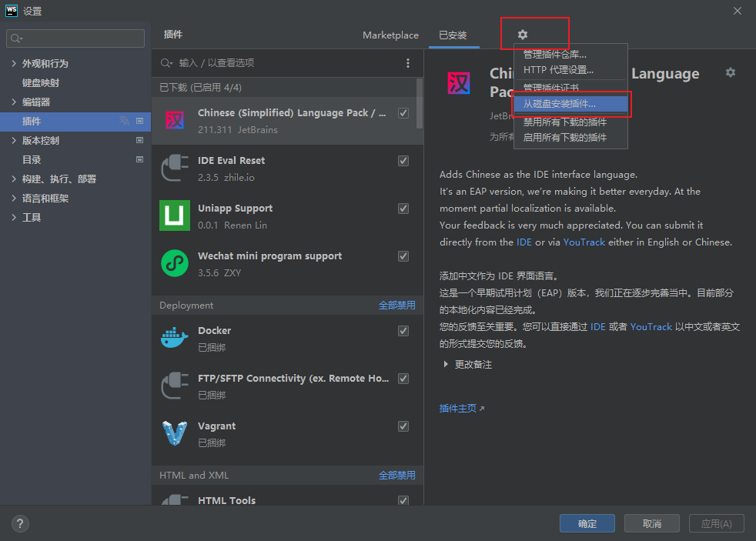Screen dimensions: 756x541
Task: Toggle Docker plugin checkbox
Action: (x=403, y=331)
